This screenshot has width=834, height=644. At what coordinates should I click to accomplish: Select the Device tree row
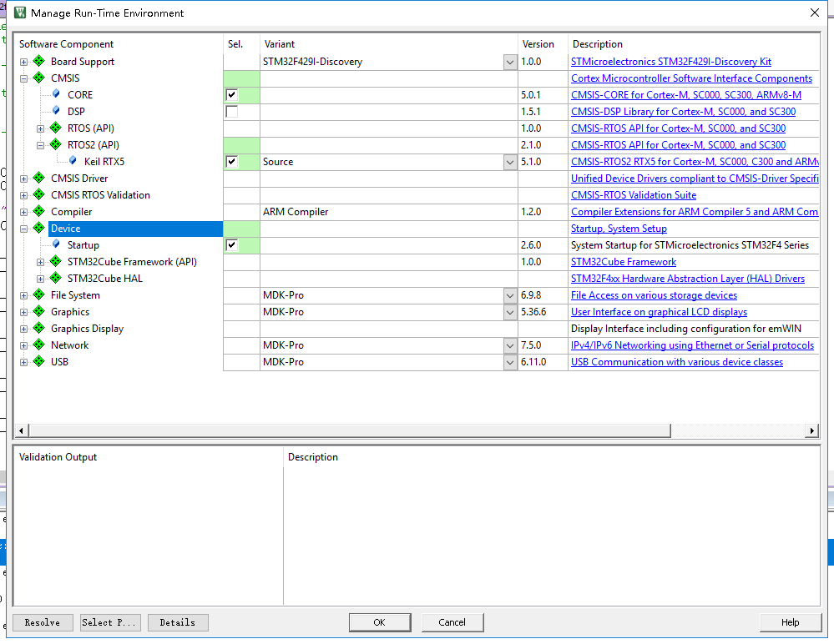(x=135, y=229)
